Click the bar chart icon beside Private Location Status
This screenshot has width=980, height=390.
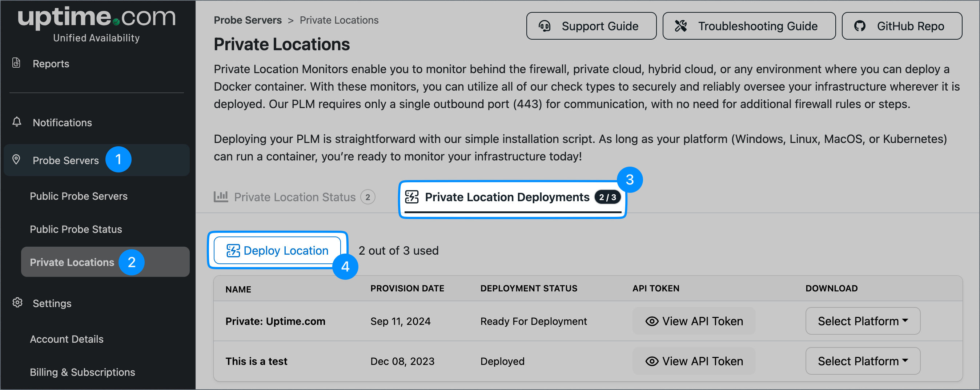pos(221,196)
